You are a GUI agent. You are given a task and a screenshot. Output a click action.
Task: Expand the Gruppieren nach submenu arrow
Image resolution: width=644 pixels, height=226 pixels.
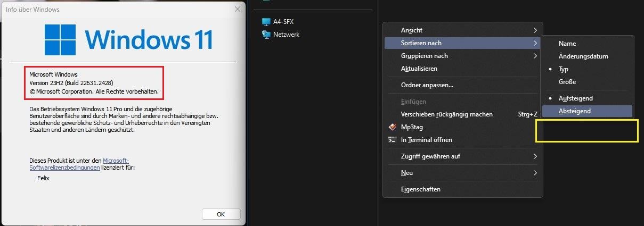coord(535,56)
